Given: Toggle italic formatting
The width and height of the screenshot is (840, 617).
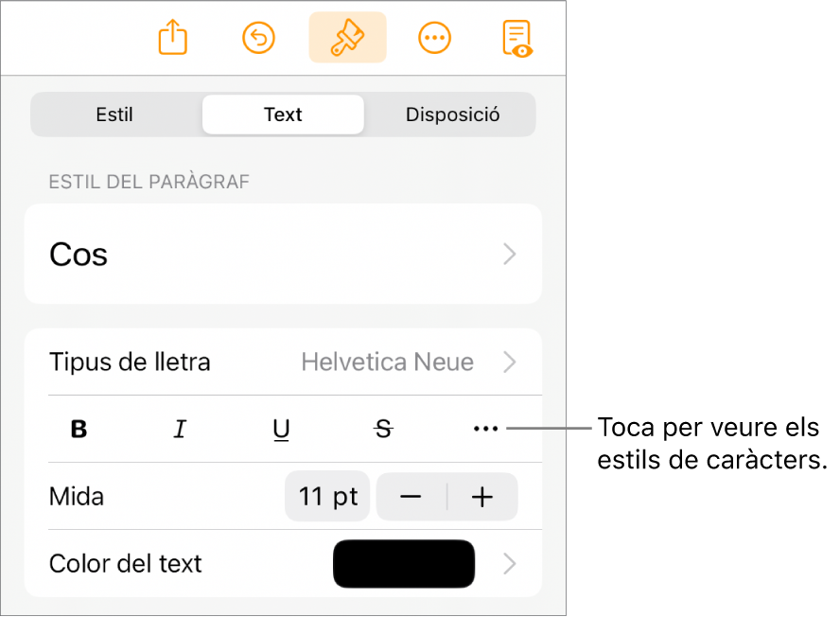Looking at the screenshot, I should pyautogui.click(x=180, y=429).
